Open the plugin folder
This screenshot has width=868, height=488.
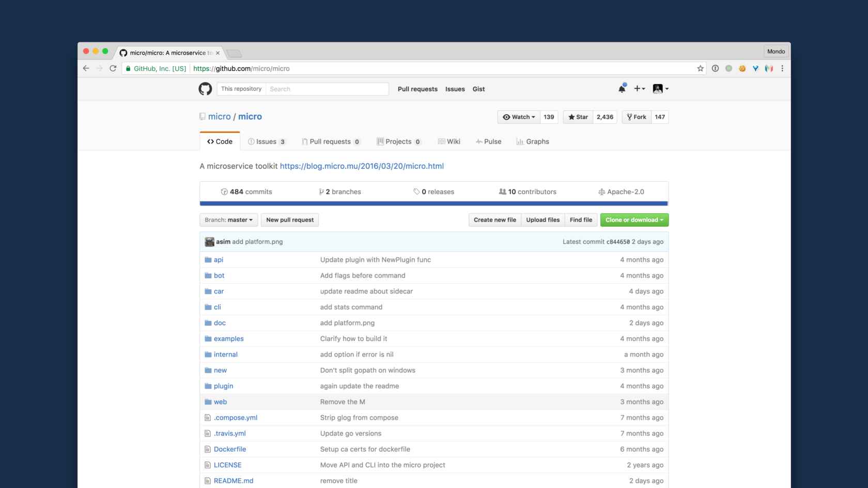[223, 386]
